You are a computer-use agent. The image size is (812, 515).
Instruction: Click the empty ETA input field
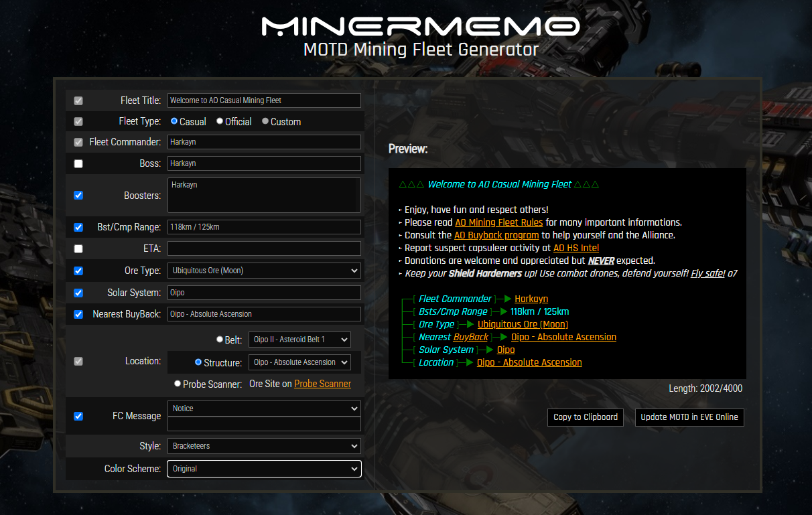click(264, 248)
